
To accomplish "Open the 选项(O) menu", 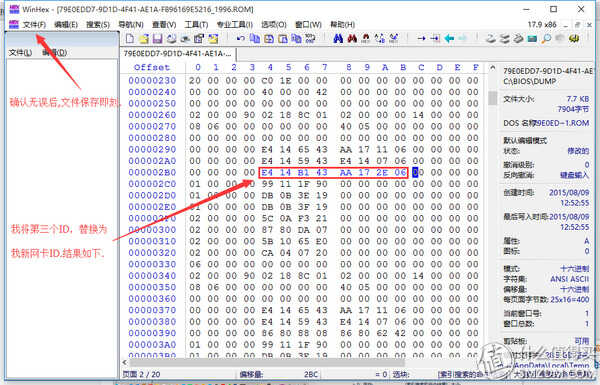I will (274, 25).
